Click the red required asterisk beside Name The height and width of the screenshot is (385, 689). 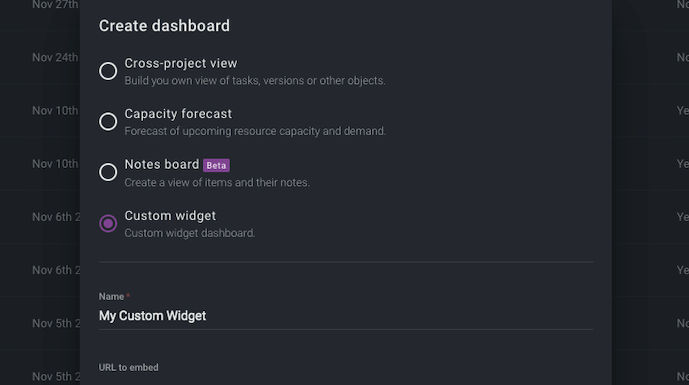pos(128,296)
